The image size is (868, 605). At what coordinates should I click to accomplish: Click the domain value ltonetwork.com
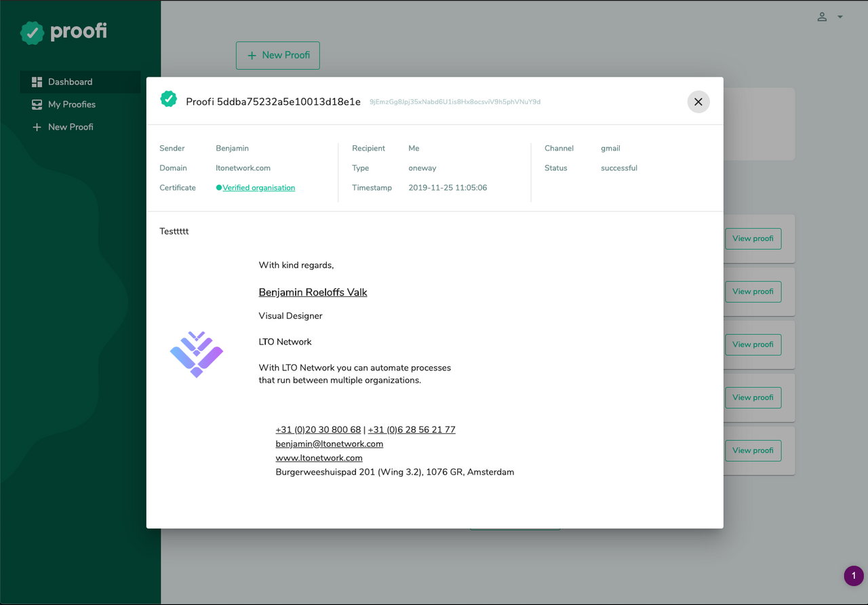243,168
